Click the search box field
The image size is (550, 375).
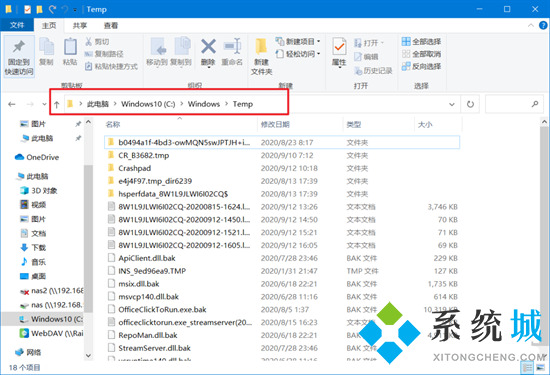(514, 104)
